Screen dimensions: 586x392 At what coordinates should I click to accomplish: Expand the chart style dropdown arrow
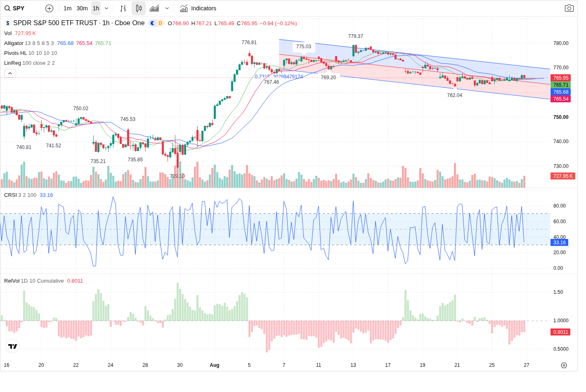(x=167, y=8)
